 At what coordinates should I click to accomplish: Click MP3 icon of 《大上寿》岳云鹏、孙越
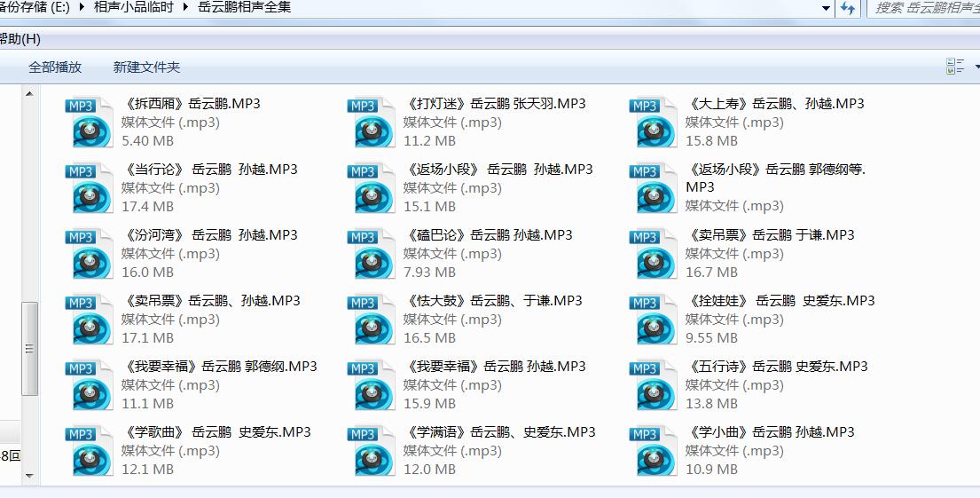(x=653, y=122)
